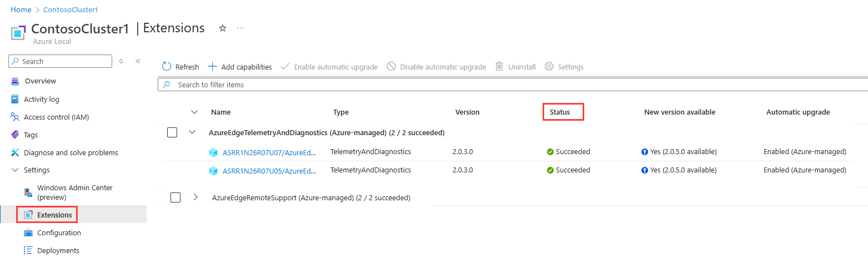
Task: Open the ASRR1N26R07U05/AzureEd... extension link
Action: pos(269,171)
